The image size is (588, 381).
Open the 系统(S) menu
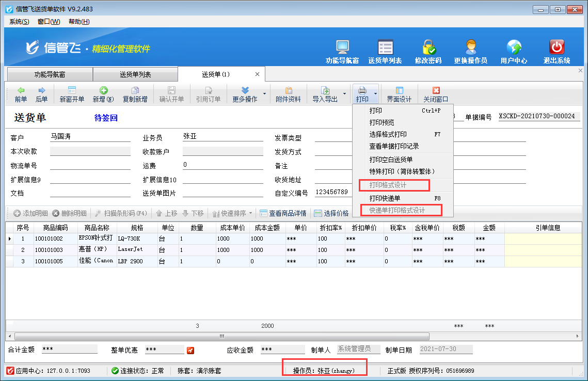pyautogui.click(x=19, y=22)
